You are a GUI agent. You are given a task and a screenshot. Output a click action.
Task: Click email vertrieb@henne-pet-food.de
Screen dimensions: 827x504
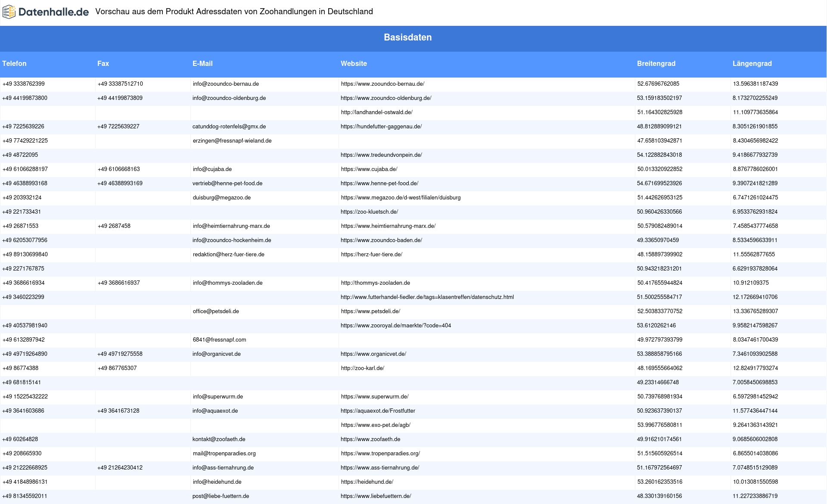click(227, 184)
